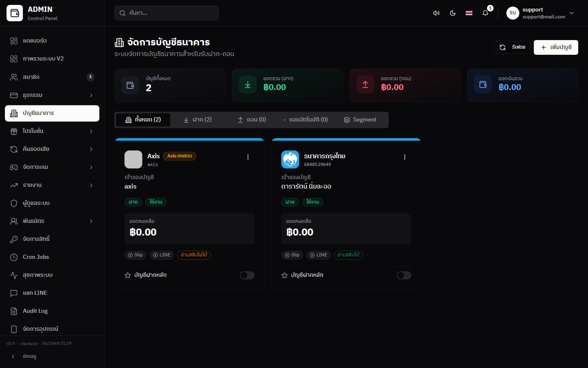The width and height of the screenshot is (588, 368).
Task: Switch to the ถอน (0) tab
Action: tap(252, 120)
